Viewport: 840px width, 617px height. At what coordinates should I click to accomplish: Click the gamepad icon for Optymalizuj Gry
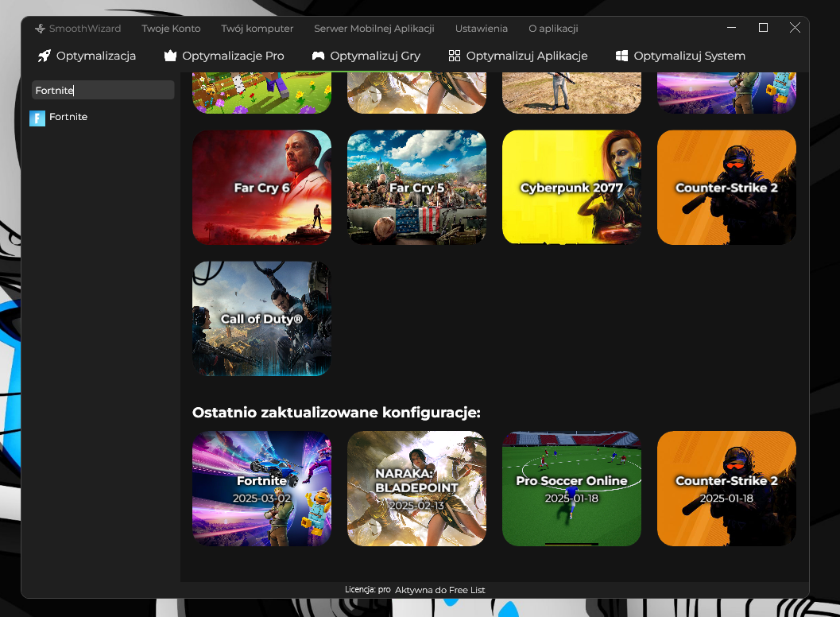click(318, 56)
